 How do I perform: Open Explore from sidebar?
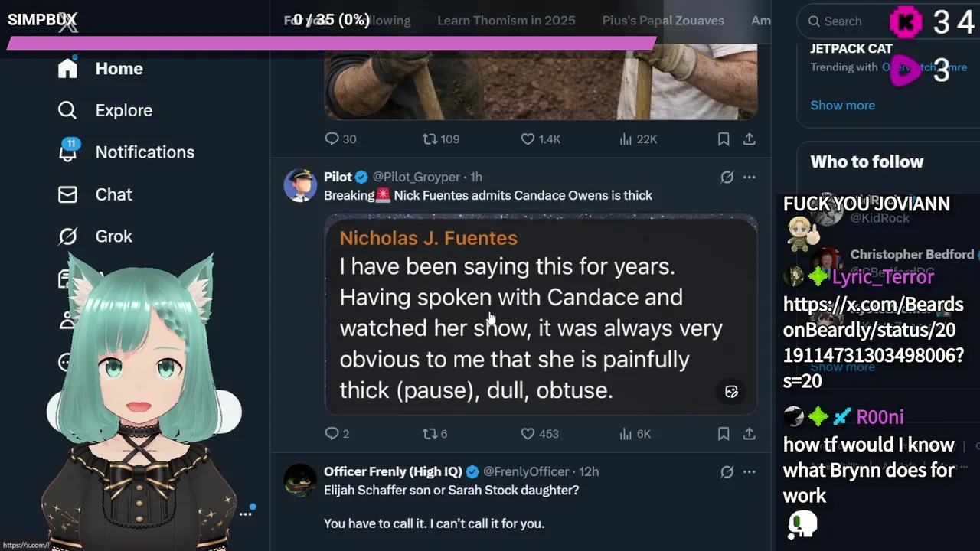pyautogui.click(x=67, y=110)
